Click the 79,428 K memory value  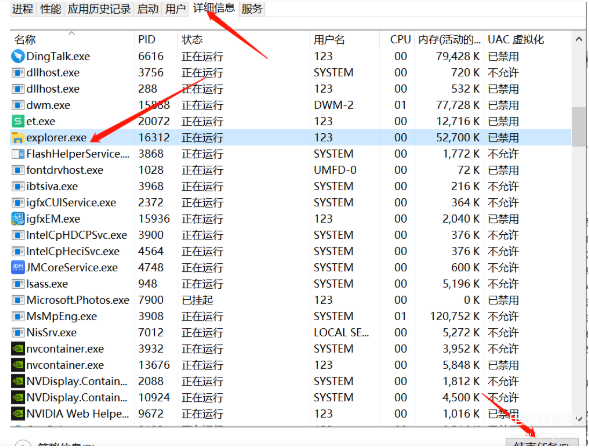458,56
